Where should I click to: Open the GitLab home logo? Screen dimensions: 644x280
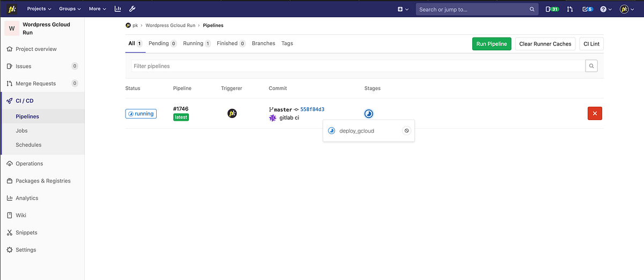click(11, 9)
